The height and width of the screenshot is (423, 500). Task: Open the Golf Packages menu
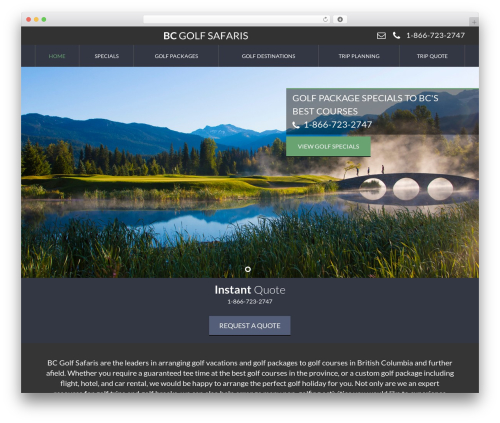(x=176, y=56)
